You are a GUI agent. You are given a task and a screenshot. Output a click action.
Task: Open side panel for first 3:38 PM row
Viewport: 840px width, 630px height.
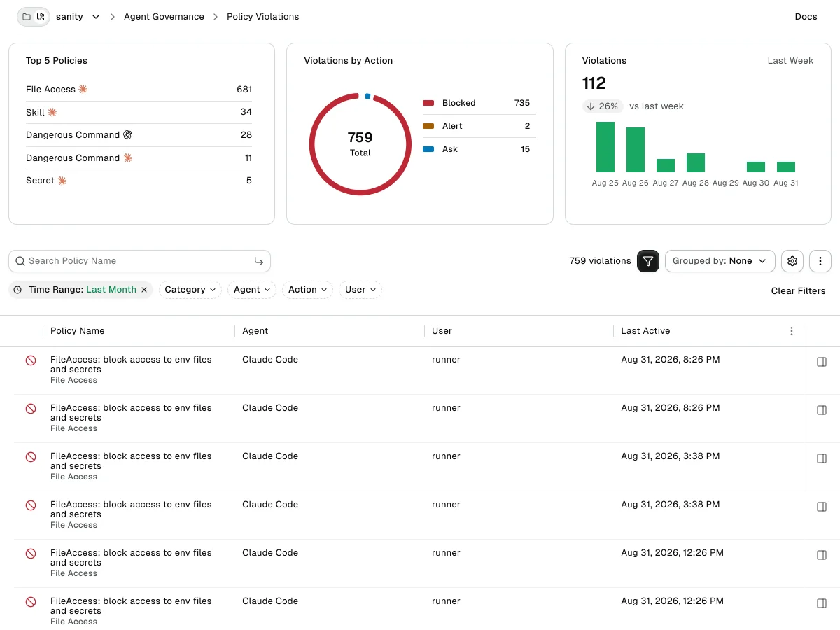pos(822,458)
